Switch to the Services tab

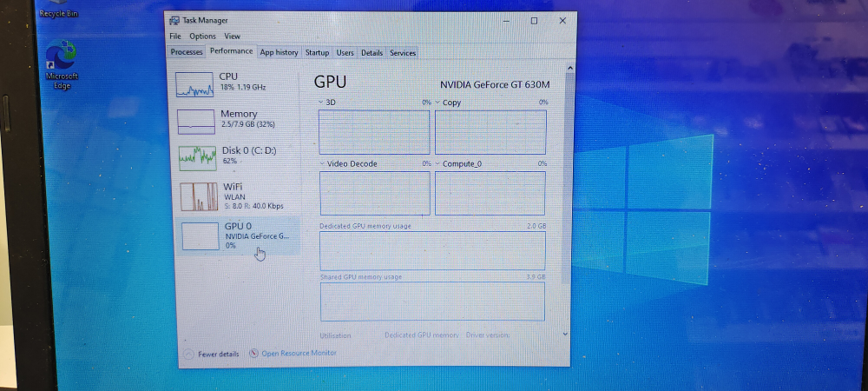tap(403, 53)
